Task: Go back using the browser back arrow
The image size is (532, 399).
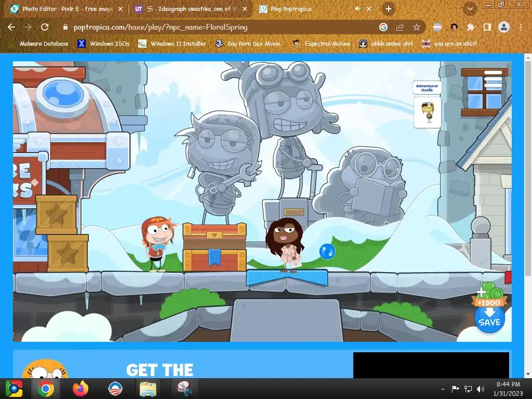Action: click(x=11, y=27)
